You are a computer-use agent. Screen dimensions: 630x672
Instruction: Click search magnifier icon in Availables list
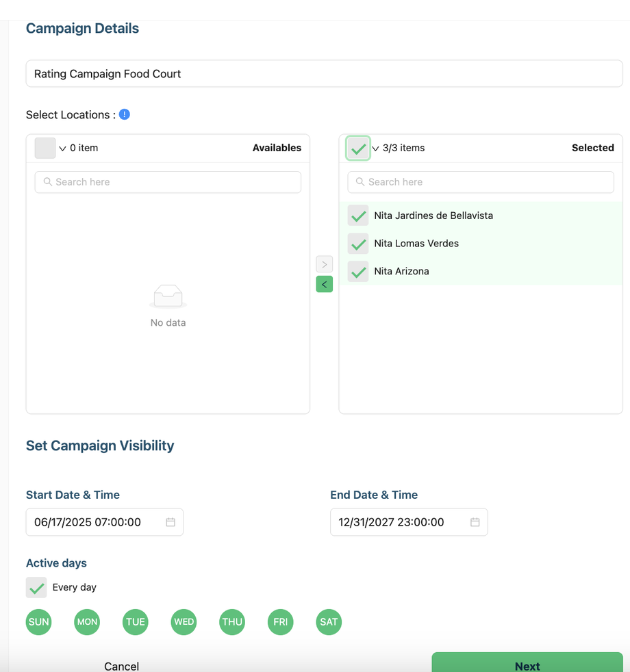point(48,182)
